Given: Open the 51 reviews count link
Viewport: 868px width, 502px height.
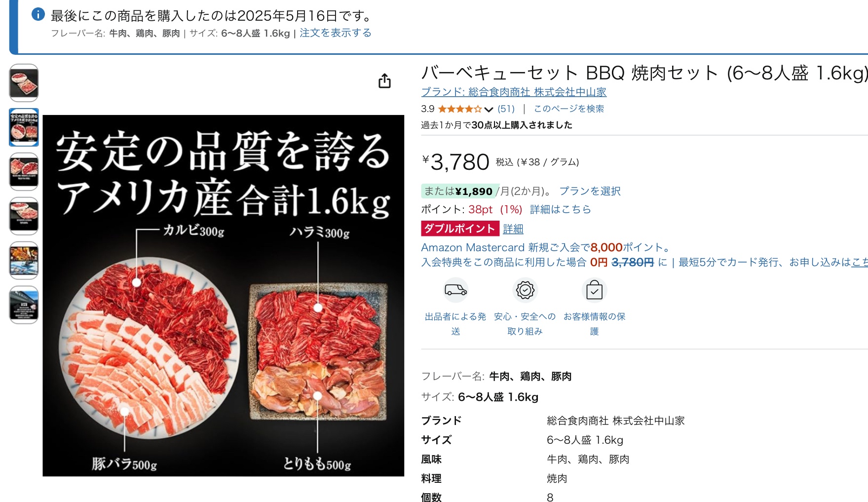Looking at the screenshot, I should (x=506, y=109).
